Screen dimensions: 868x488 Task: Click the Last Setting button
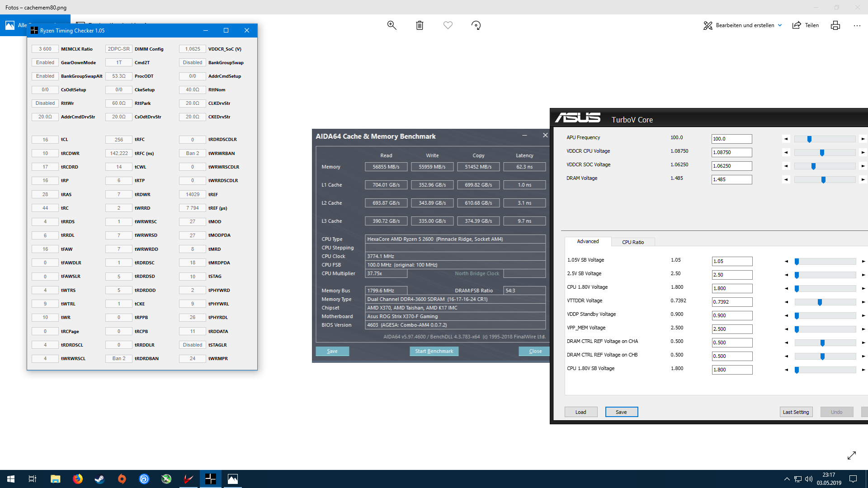pyautogui.click(x=796, y=412)
